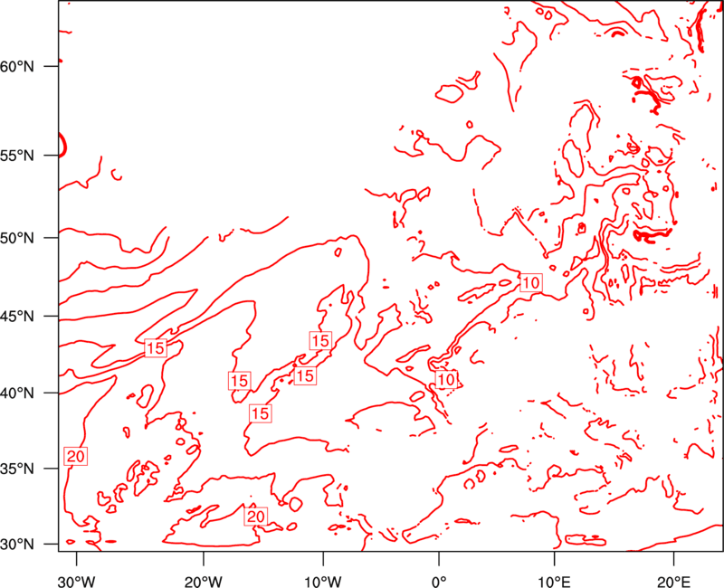The width and height of the screenshot is (724, 588).
Task: Click the 0° longitude axis label
Action: (x=439, y=582)
